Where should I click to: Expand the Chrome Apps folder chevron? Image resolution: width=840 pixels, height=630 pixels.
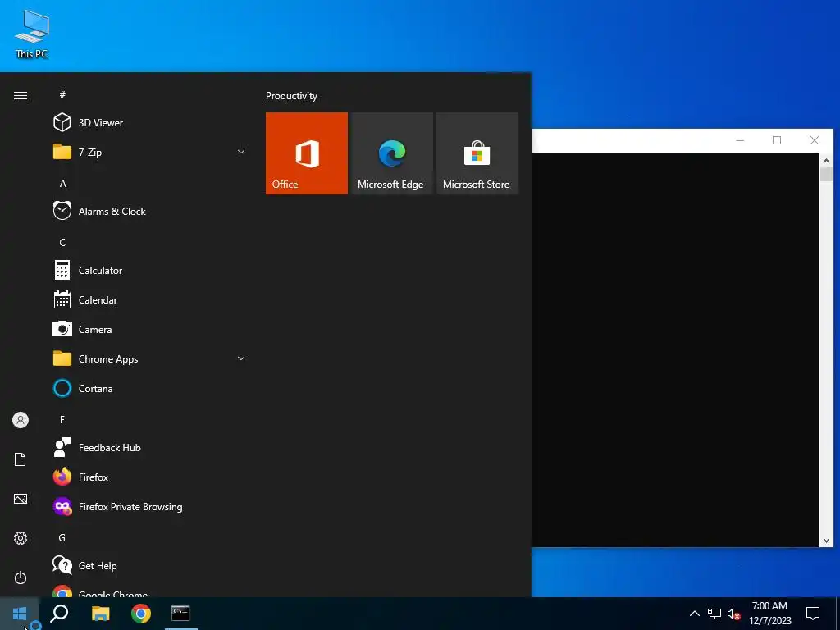[241, 358]
